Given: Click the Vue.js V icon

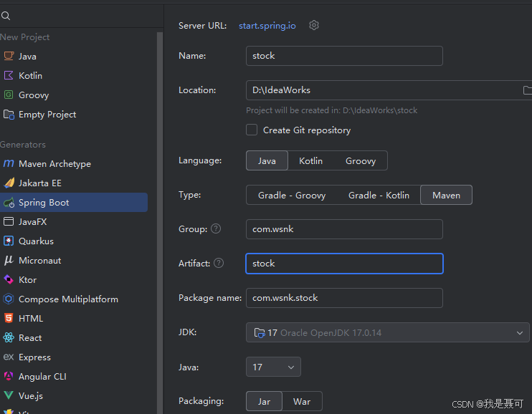Looking at the screenshot, I should (x=9, y=395).
